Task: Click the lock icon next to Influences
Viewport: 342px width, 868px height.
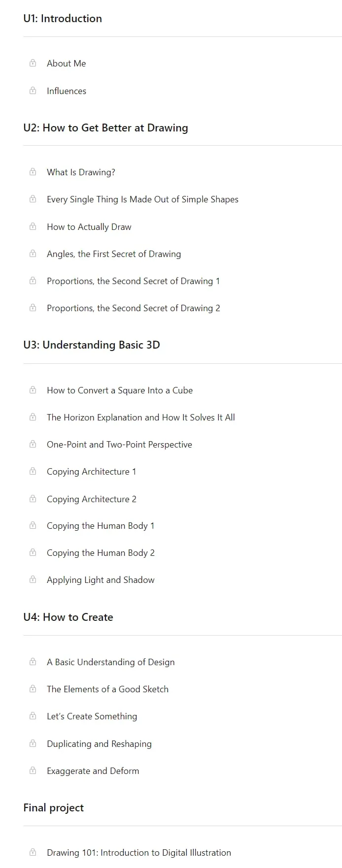Action: (33, 91)
